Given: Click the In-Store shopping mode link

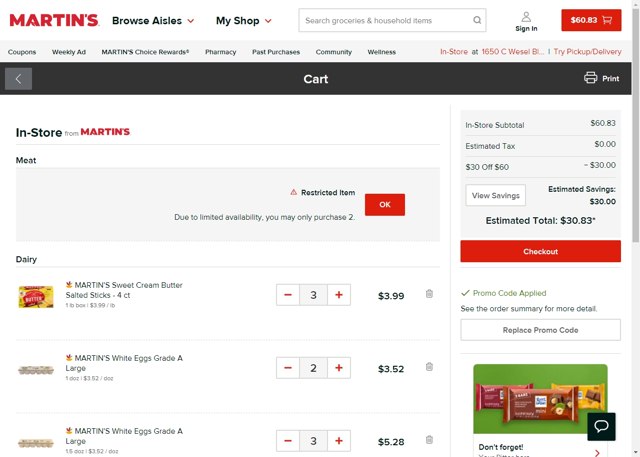Looking at the screenshot, I should click(x=454, y=51).
